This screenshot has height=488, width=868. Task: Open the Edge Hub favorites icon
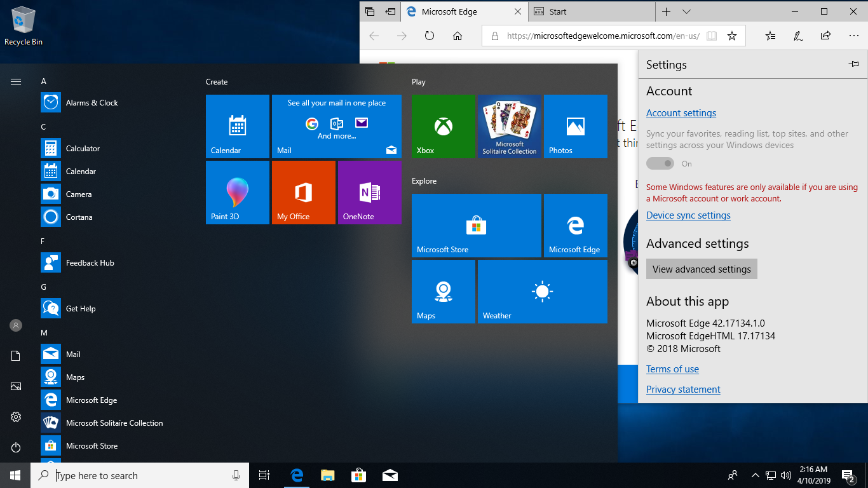770,36
